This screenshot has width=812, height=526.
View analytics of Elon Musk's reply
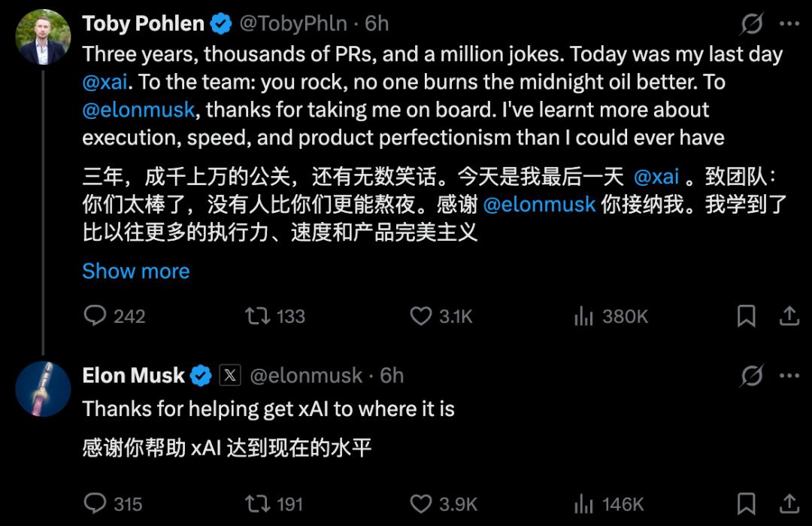[583, 503]
